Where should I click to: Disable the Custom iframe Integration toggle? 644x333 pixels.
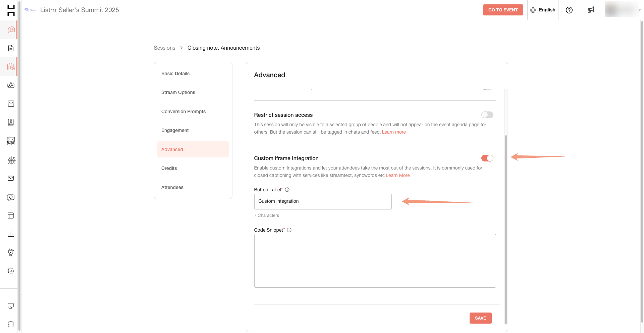click(487, 158)
